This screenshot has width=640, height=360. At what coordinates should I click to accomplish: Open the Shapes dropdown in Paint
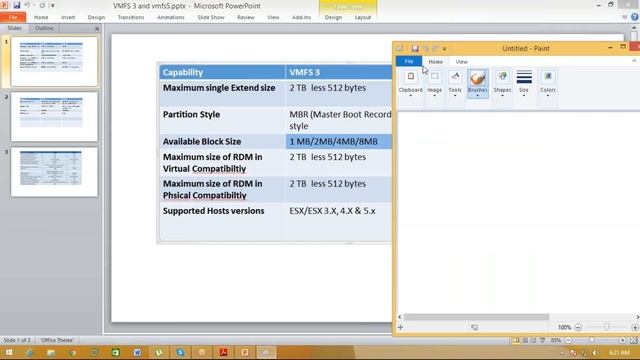point(502,84)
